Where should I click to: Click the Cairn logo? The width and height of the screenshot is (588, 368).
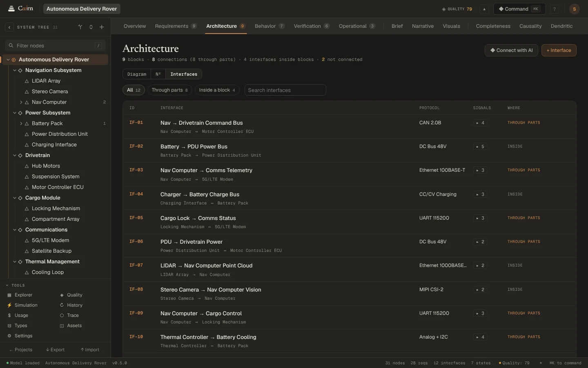[21, 9]
